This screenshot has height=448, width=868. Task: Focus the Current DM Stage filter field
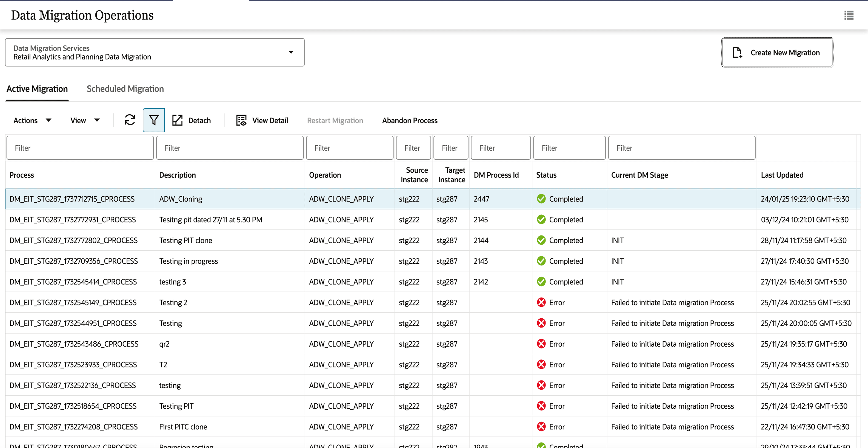click(x=682, y=148)
